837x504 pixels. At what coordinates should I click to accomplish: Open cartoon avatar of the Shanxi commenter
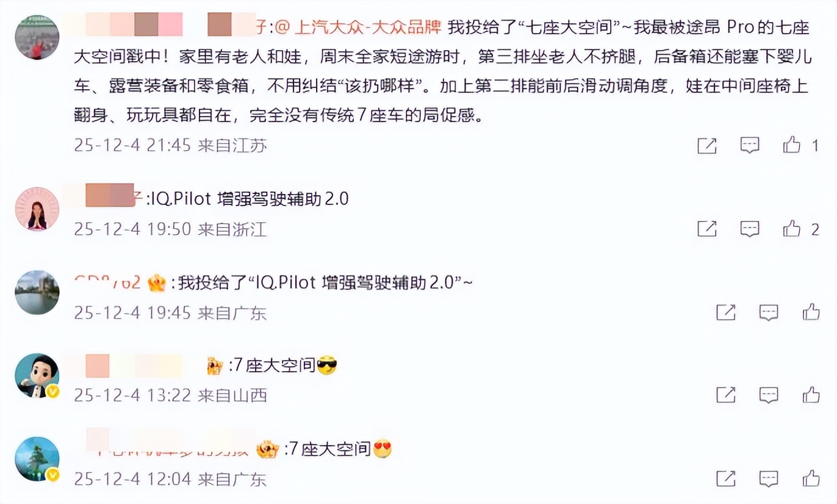37,375
